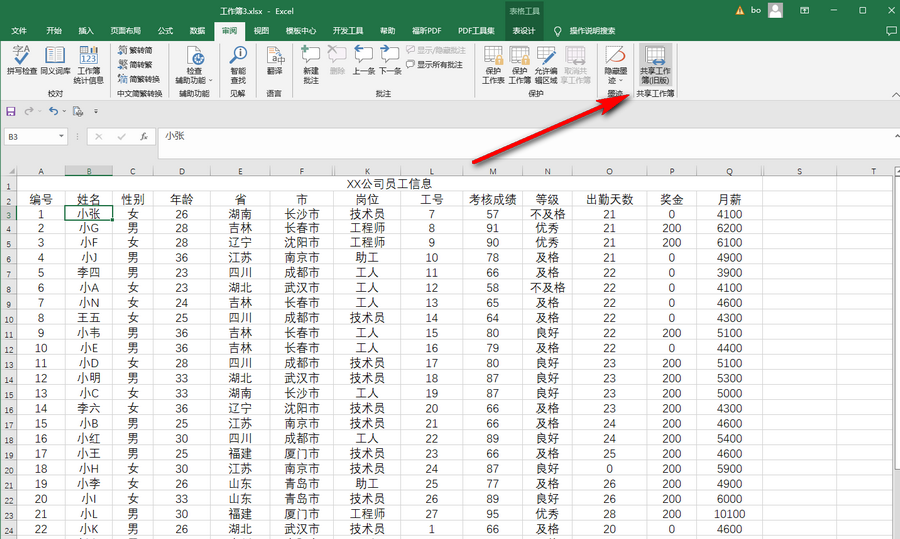This screenshot has height=539, width=900.
Task: Open the 文件 file menu
Action: (19, 31)
